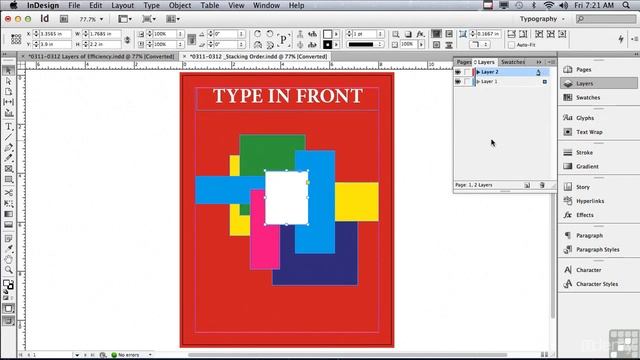This screenshot has width=640, height=360.
Task: Toggle lock box for Layer 2
Action: click(467, 72)
